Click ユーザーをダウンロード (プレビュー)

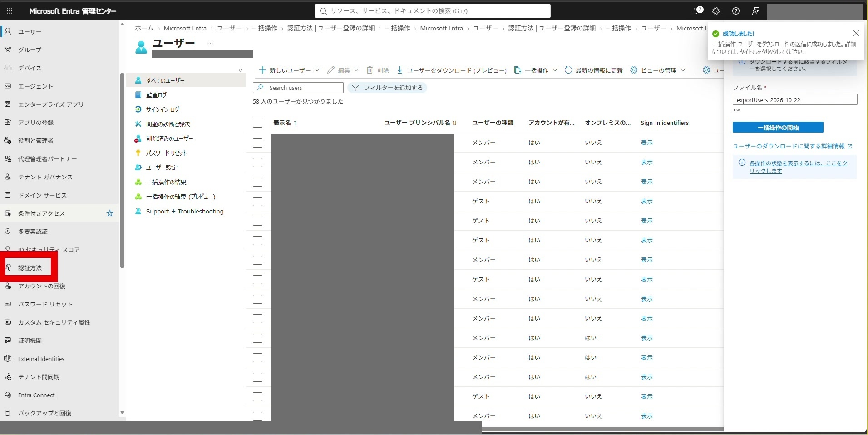coord(451,70)
